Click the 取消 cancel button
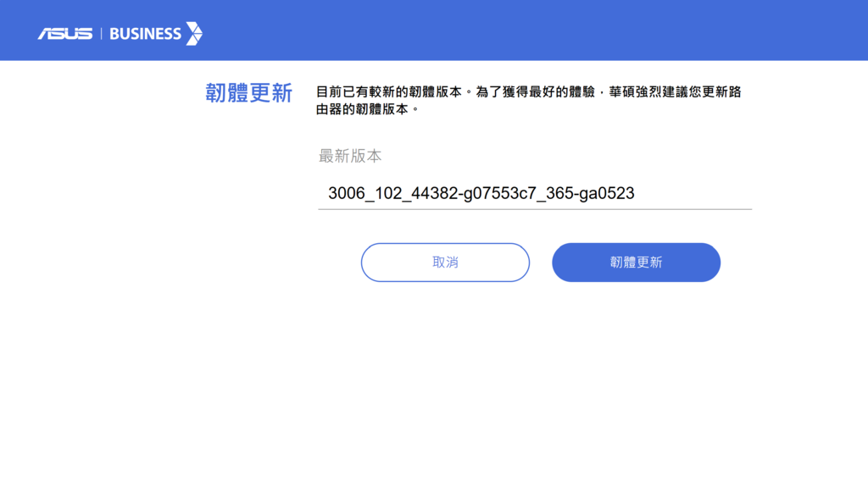Screen dimensions: 868x492 click(445, 263)
